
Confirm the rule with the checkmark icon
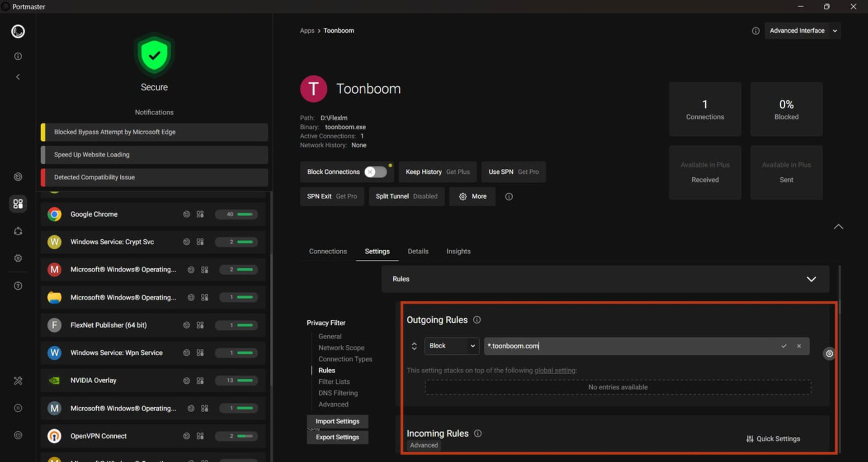[x=784, y=346]
